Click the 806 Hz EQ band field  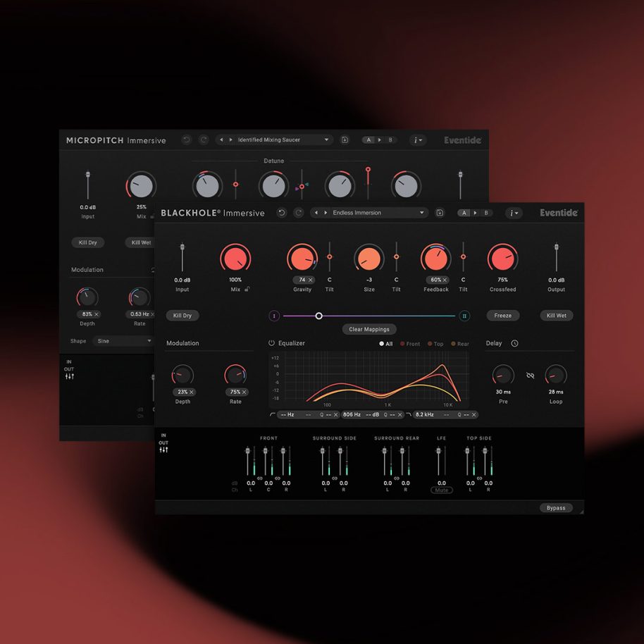pos(352,414)
